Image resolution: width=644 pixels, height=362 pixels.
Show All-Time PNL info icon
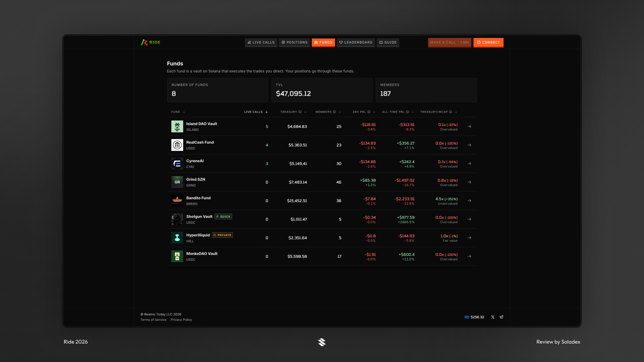tap(408, 112)
